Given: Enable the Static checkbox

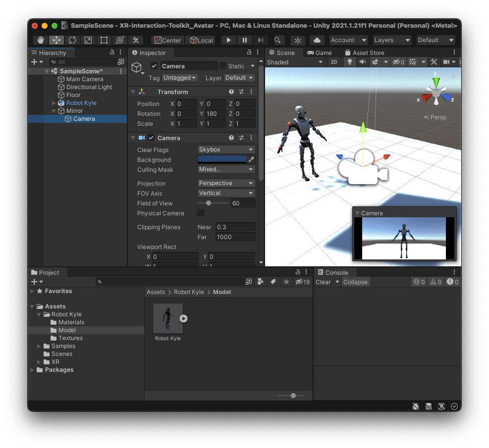Looking at the screenshot, I should (222, 66).
